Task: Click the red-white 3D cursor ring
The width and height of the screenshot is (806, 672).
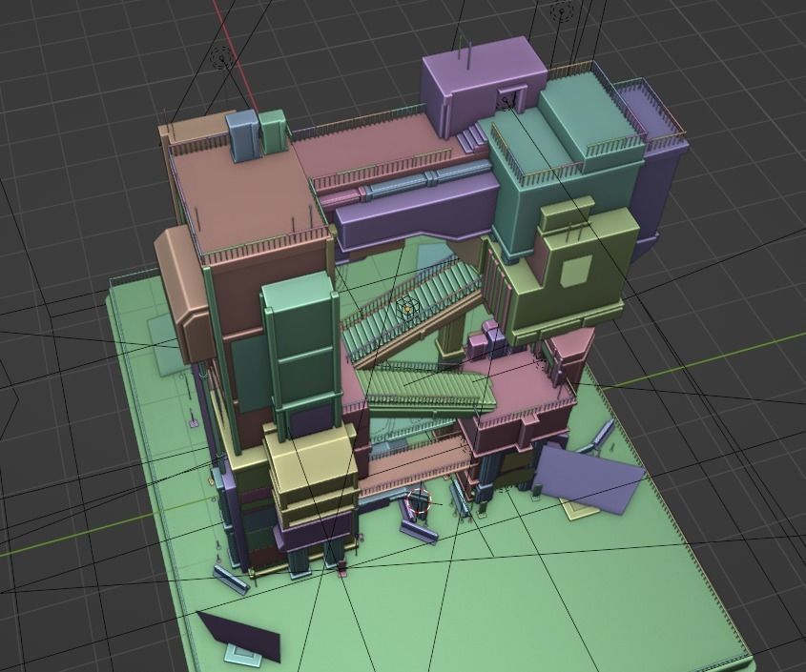Action: [x=418, y=502]
